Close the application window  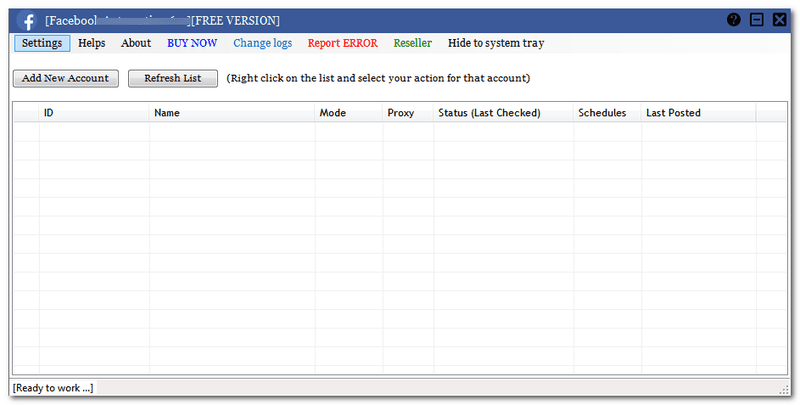(779, 20)
